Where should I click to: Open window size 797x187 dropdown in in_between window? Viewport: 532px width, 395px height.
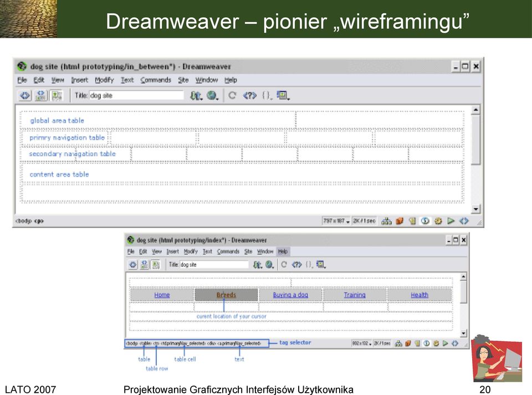click(336, 221)
